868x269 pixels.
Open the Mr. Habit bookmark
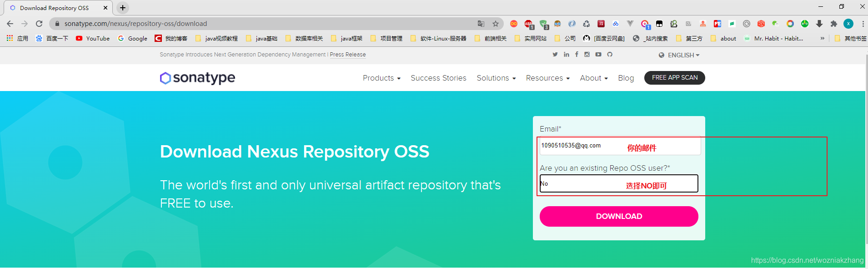(x=773, y=39)
